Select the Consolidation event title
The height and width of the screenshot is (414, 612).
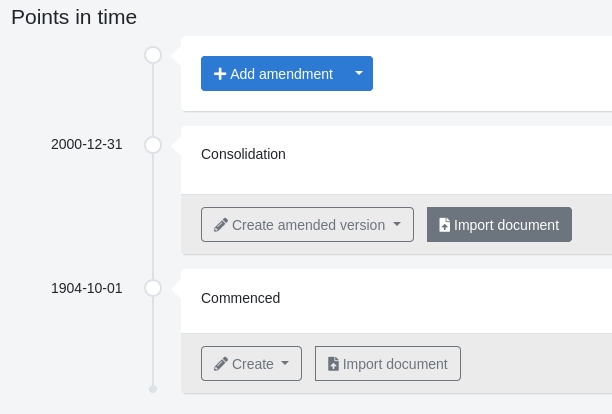click(x=243, y=154)
